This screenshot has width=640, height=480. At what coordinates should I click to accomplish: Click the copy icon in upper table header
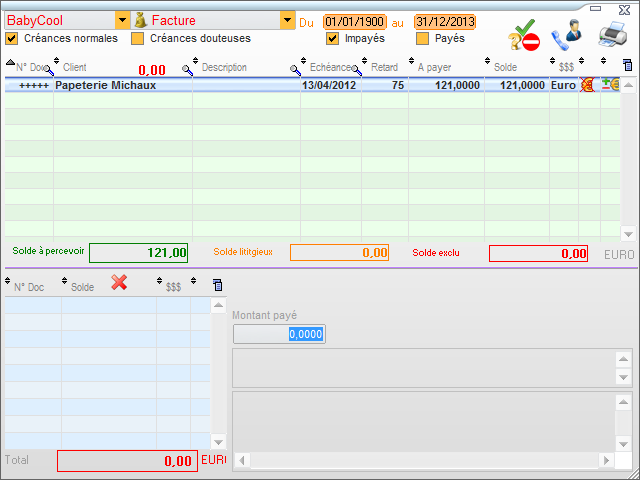pos(627,66)
